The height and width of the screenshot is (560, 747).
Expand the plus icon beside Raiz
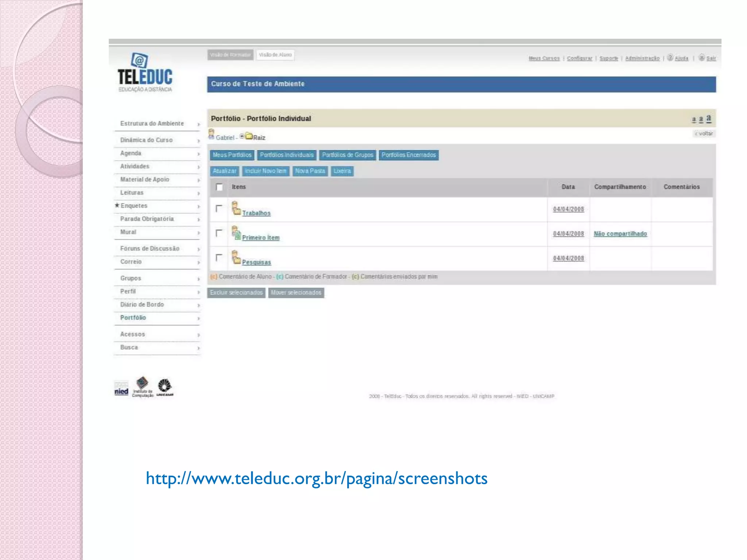click(x=242, y=136)
